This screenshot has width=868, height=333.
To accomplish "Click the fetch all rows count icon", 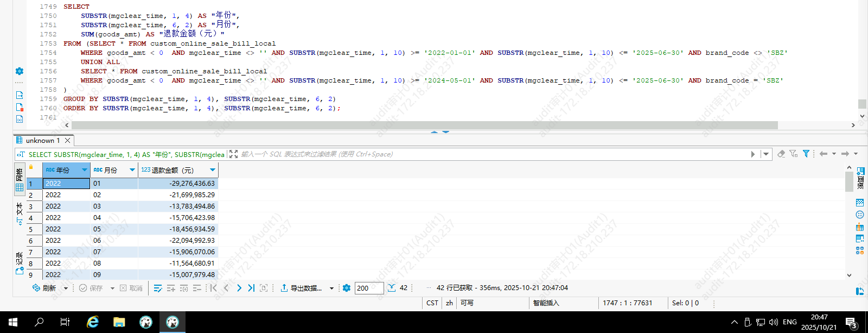I will tap(392, 288).
